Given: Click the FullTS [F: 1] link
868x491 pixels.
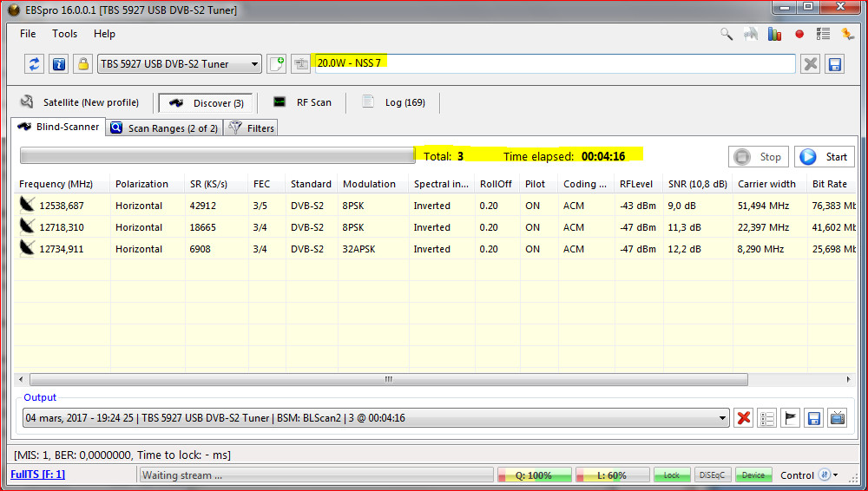Looking at the screenshot, I should pos(37,475).
